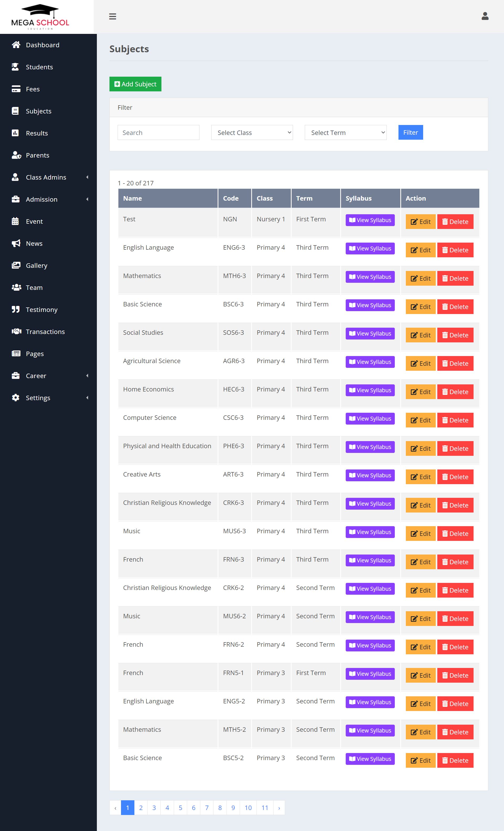Expand the Class Admins submenu
Screen dimensions: 504x831
coord(87,177)
